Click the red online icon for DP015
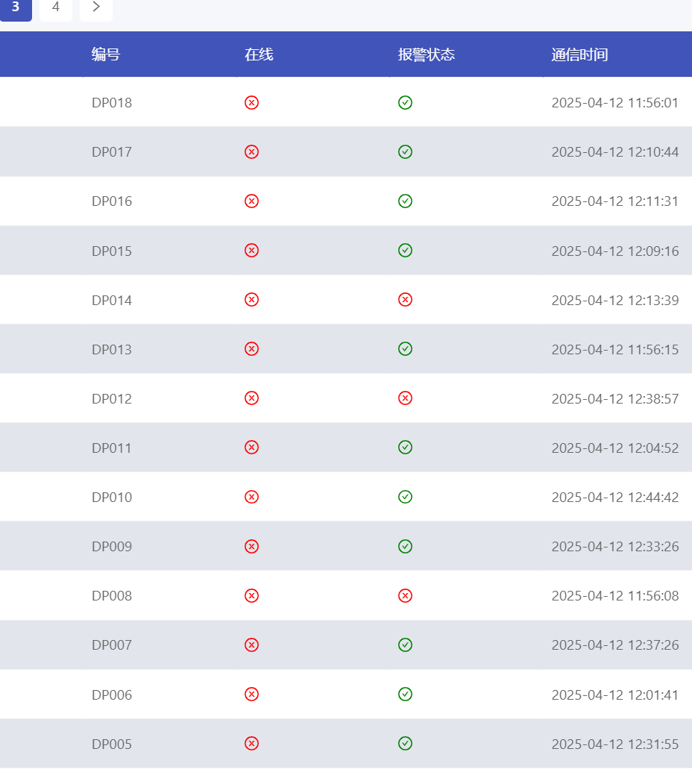This screenshot has width=692, height=784. (251, 250)
